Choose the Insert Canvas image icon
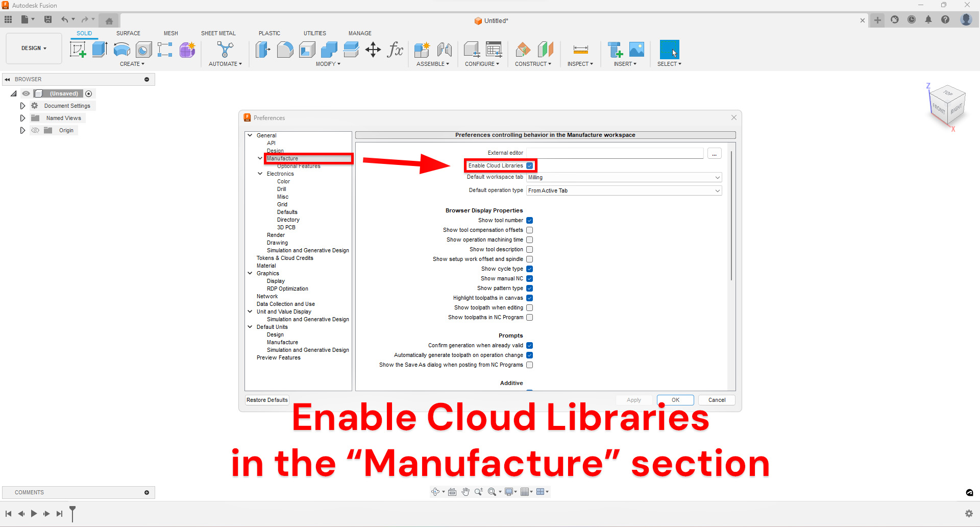Screen dimensions: 980x527 [636, 50]
